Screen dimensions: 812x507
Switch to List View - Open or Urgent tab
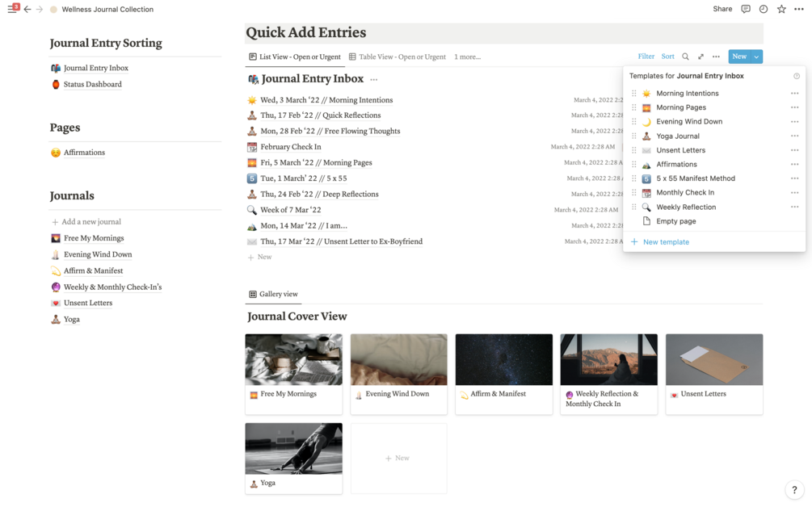pos(295,57)
